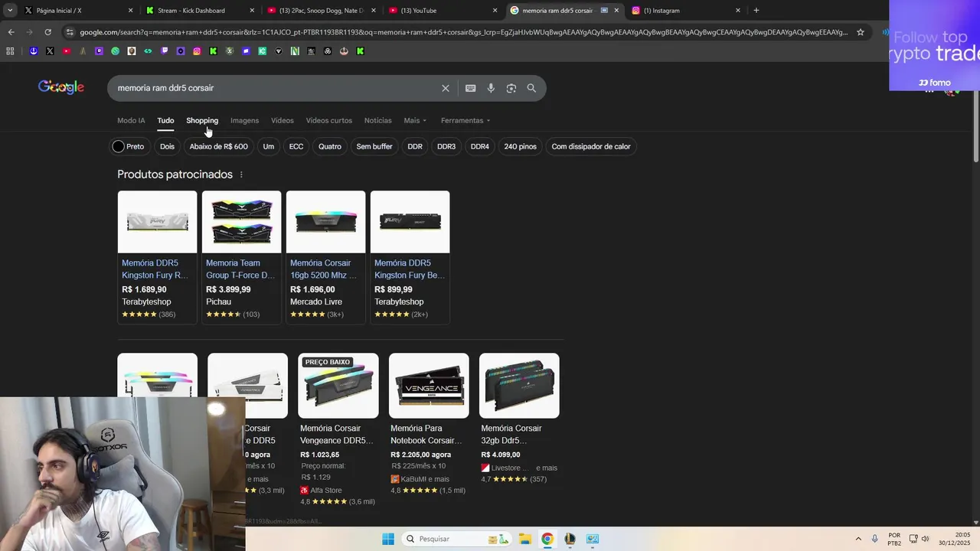Open the on-screen keyboard icon in search box
The width and height of the screenshot is (980, 551).
471,88
